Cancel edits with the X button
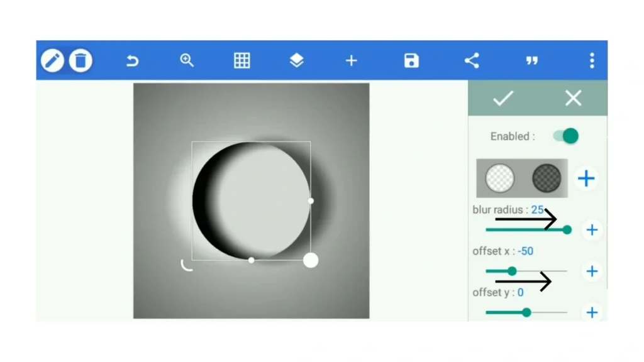This screenshot has width=644, height=362. (x=573, y=98)
